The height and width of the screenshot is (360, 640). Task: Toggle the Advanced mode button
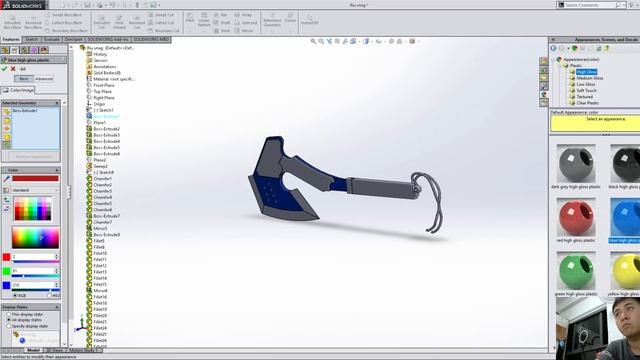click(x=44, y=79)
